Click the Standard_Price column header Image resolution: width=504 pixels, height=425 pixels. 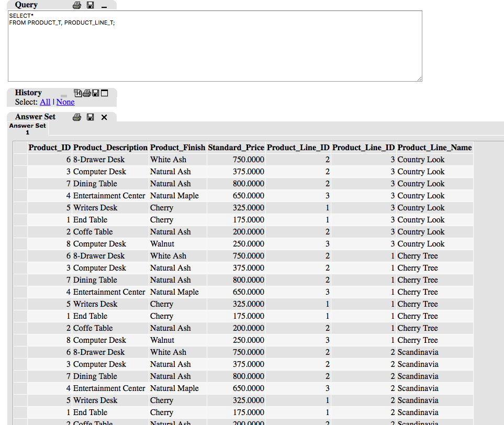click(x=236, y=148)
